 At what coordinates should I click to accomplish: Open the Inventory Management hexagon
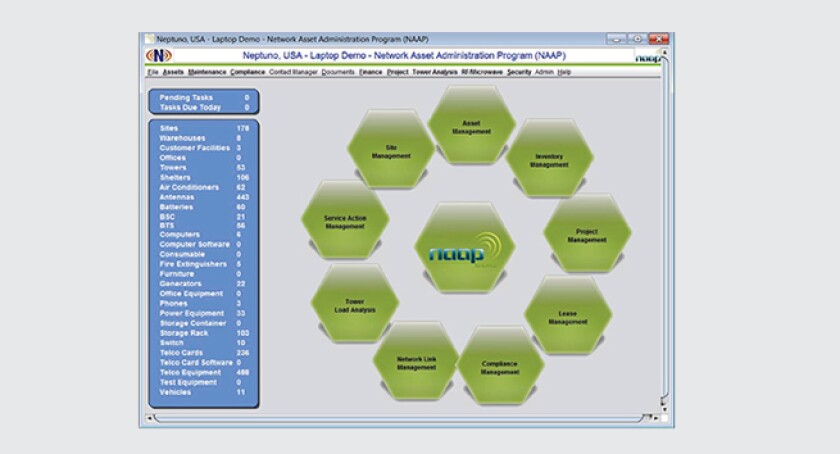[x=549, y=158]
